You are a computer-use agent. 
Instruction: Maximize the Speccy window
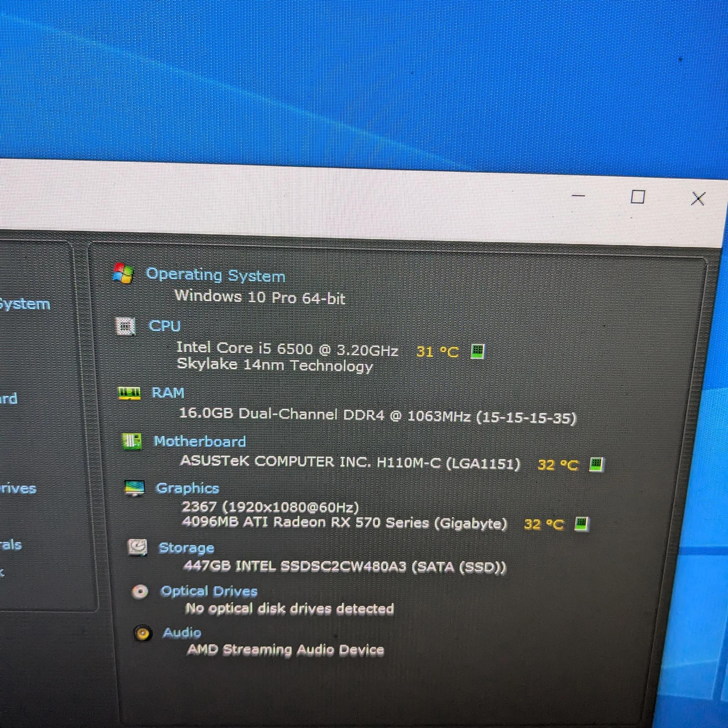pos(638,197)
